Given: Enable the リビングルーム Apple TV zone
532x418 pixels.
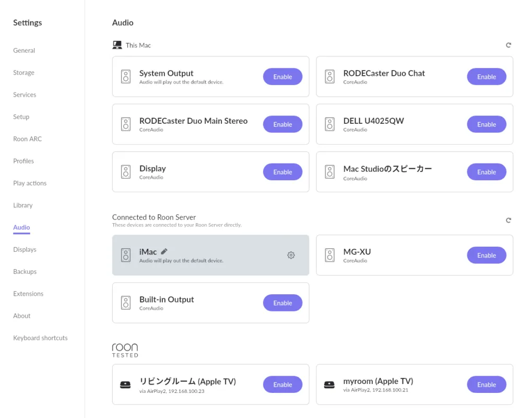Looking at the screenshot, I should [x=282, y=385].
